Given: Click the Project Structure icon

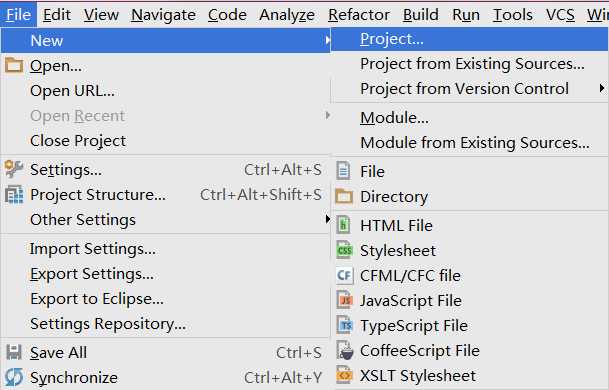Looking at the screenshot, I should point(14,195).
